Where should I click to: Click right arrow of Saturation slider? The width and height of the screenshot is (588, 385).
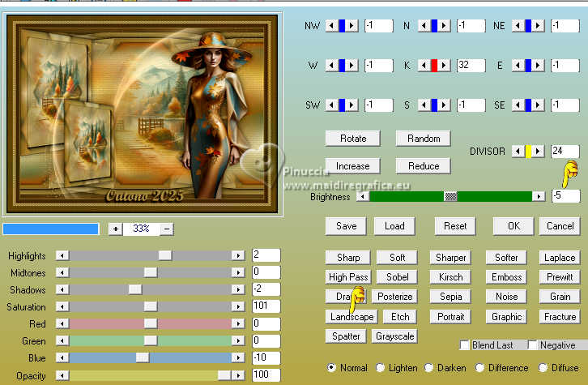pos(238,306)
